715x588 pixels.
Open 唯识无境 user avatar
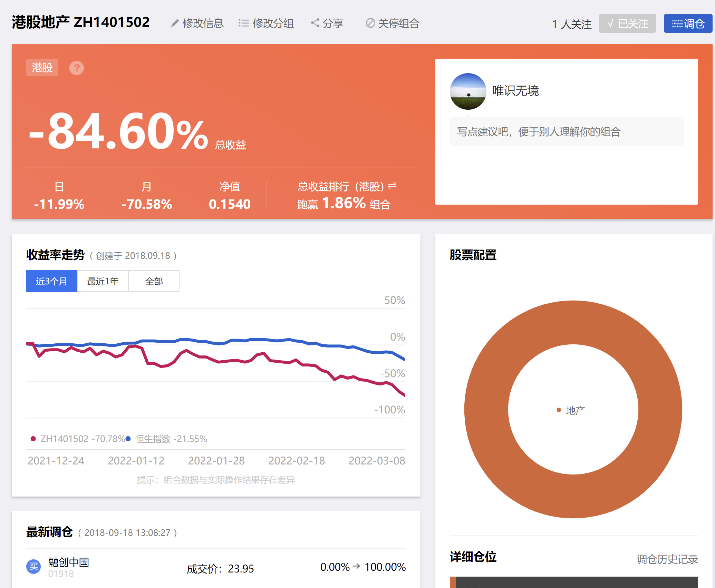click(468, 91)
